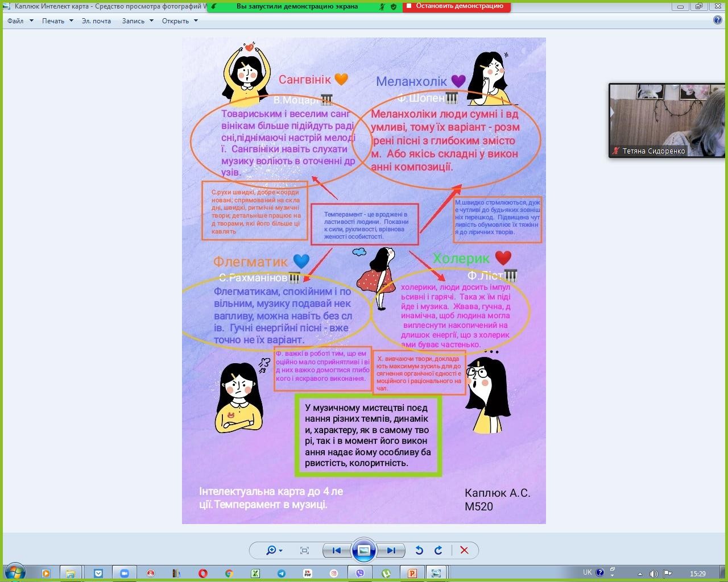
Task: Open the Открыть menu
Action: 180,21
